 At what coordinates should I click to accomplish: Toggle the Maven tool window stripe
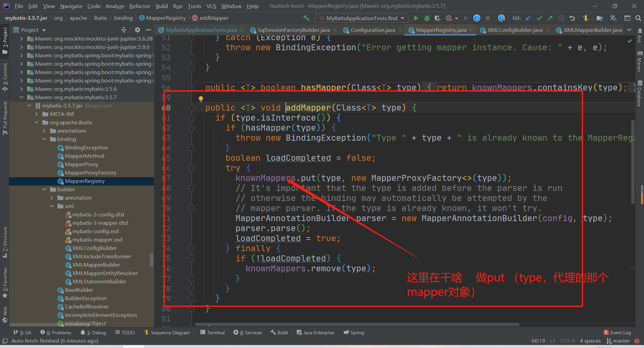640,61
